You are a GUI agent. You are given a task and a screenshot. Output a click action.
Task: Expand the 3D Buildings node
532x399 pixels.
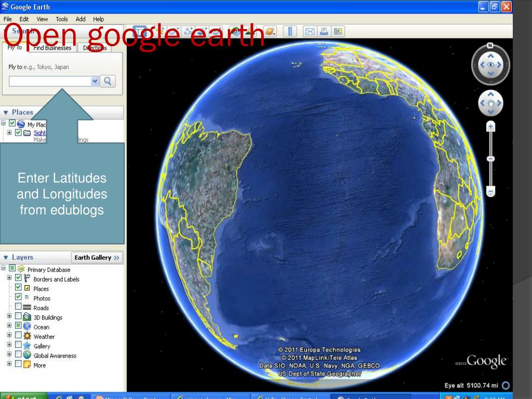pyautogui.click(x=9, y=316)
